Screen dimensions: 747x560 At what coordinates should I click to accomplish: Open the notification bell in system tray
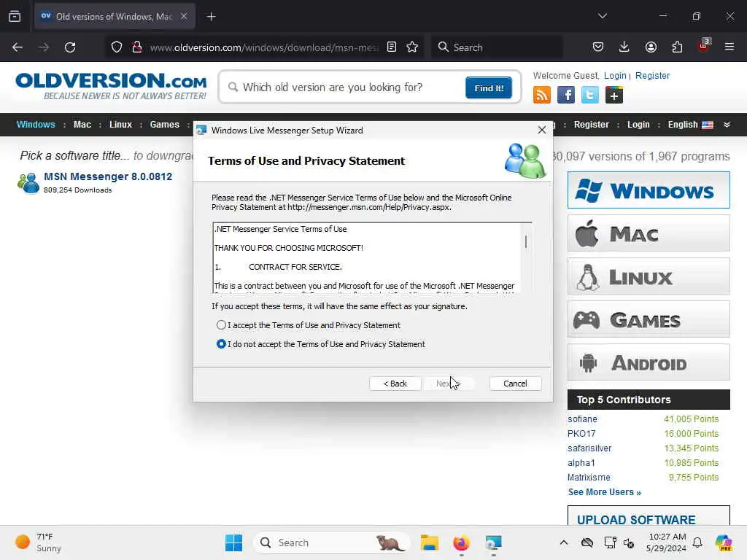point(697,542)
